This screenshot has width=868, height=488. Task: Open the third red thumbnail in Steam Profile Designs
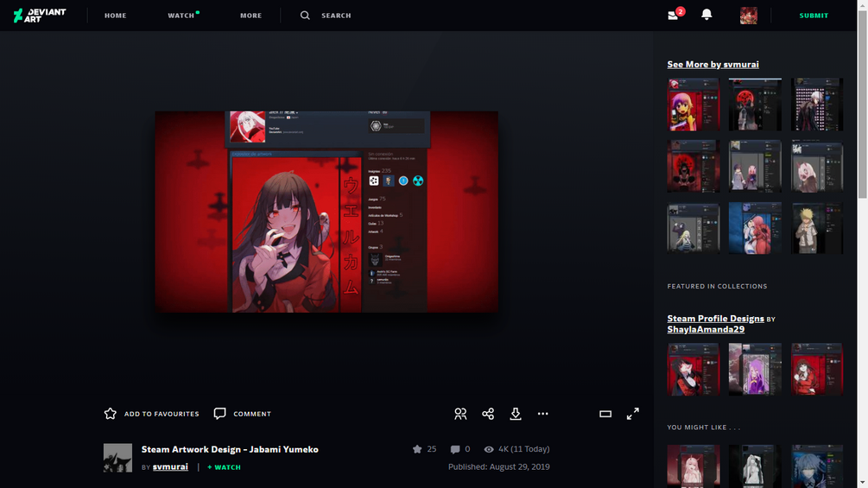[817, 369]
